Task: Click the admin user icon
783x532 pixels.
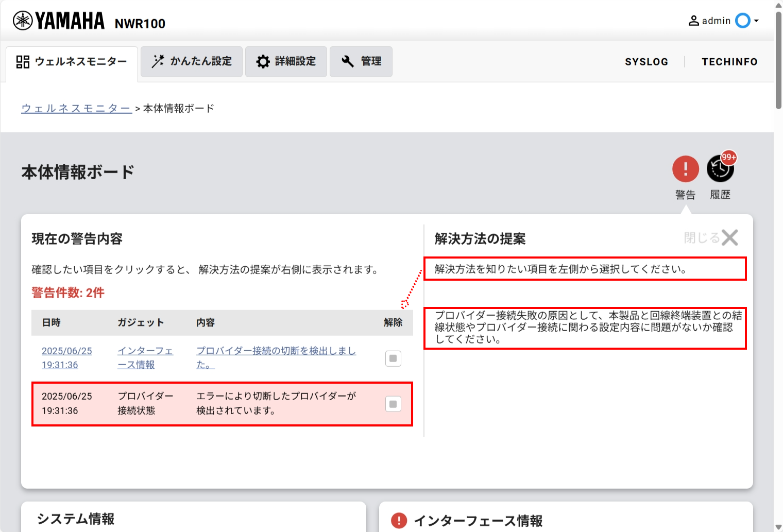Action: 693,21
